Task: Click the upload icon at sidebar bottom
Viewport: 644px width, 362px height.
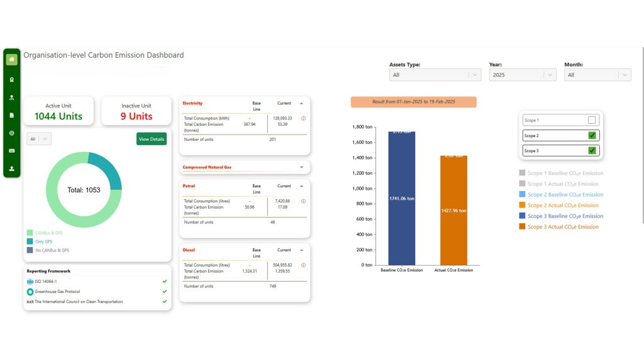Action: point(11,168)
